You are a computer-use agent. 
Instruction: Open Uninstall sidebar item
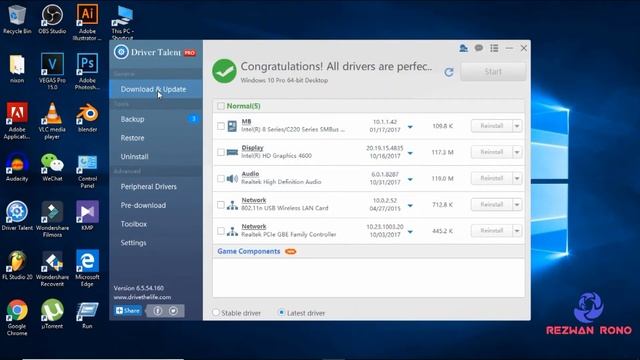[156, 157]
